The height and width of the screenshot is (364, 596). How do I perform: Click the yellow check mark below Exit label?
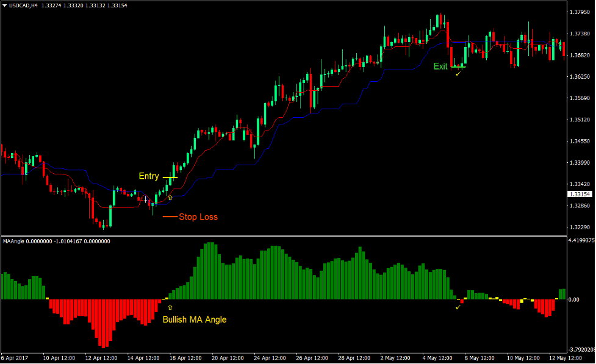tap(458, 74)
